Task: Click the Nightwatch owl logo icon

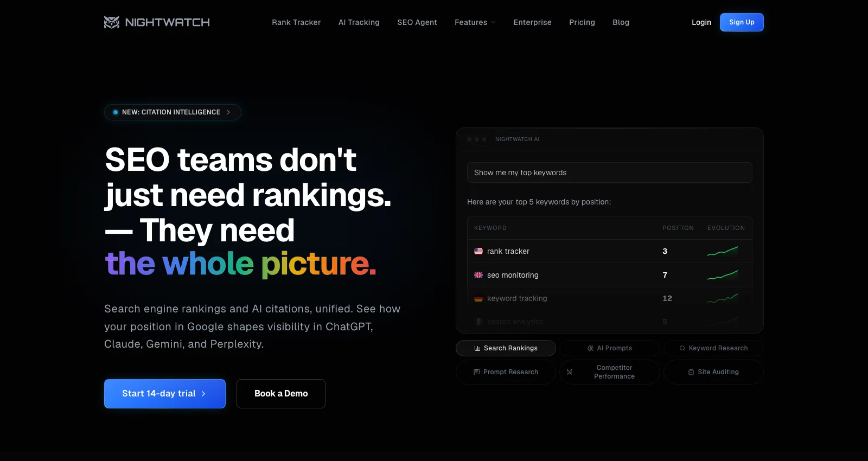Action: (x=112, y=22)
